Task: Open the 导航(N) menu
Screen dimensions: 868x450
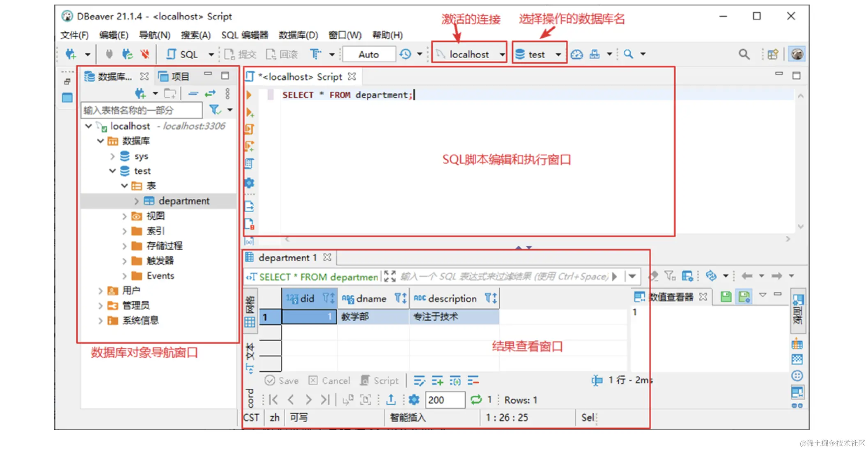Action: coord(154,35)
